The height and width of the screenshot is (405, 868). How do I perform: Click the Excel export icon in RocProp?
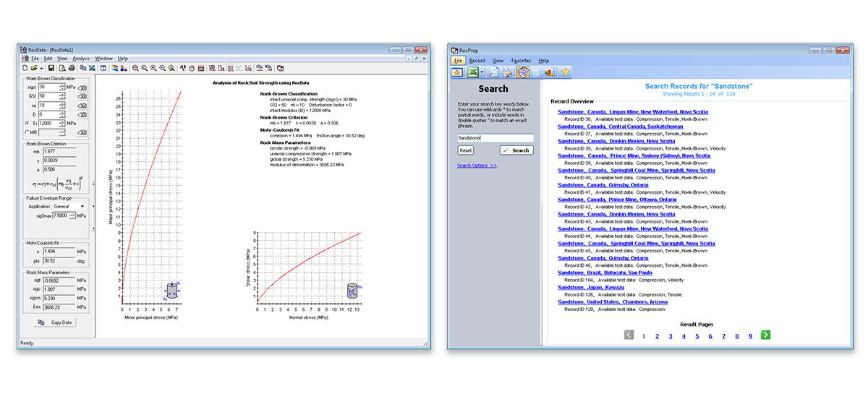tap(472, 72)
